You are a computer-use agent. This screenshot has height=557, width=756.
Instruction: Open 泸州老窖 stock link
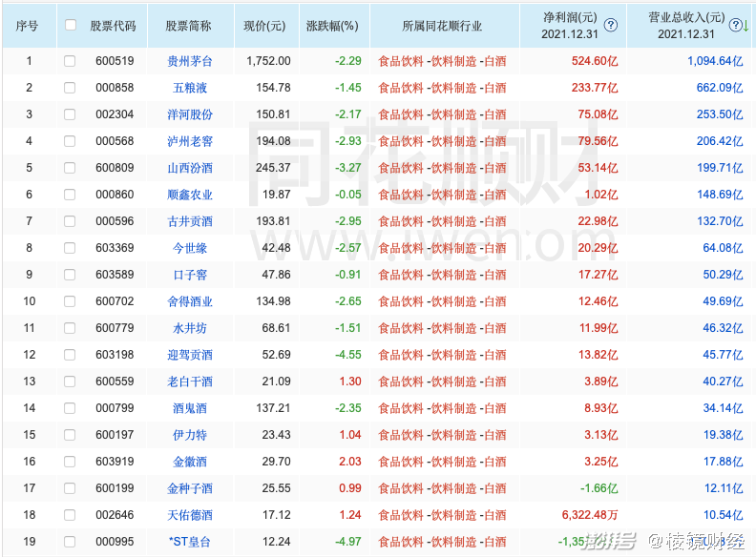[190, 141]
